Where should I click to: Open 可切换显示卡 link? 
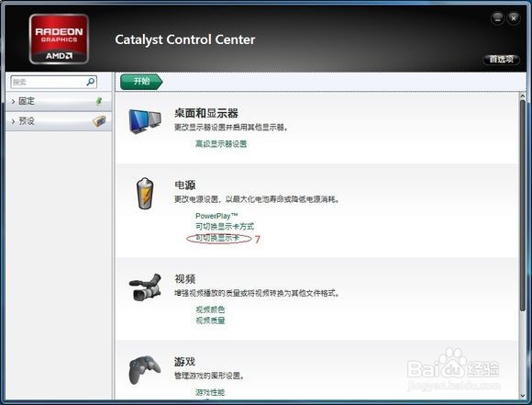217,238
